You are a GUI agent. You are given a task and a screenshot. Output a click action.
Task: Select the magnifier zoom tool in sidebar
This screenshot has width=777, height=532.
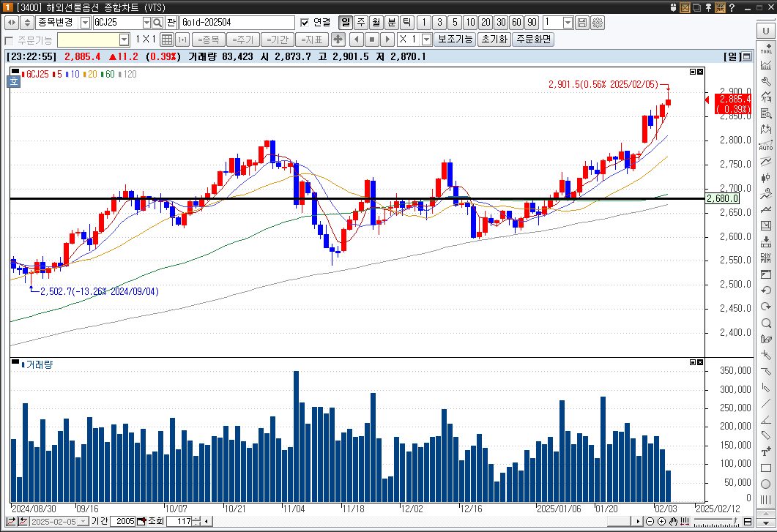pos(766,323)
